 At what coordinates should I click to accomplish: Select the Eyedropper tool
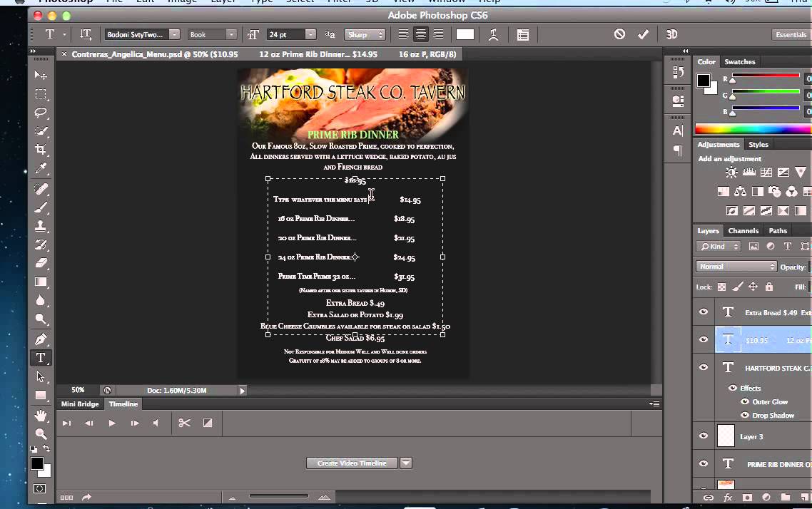41,169
